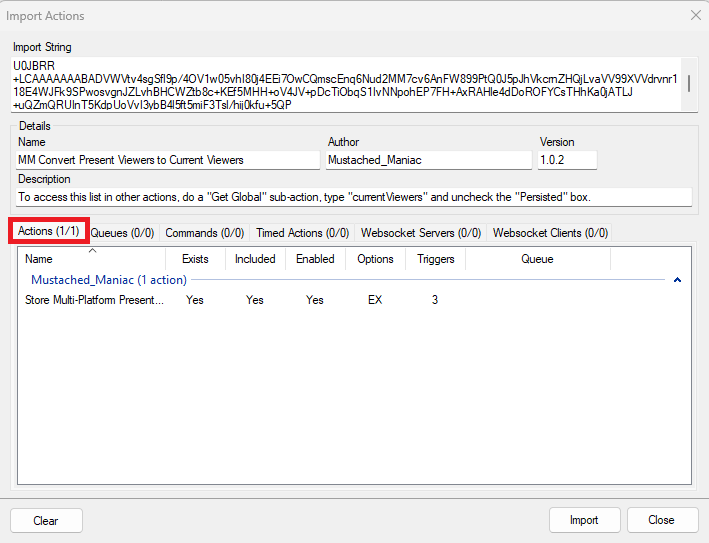
Task: Go to the Websocket Clients (0/0) tab
Action: coord(550,233)
